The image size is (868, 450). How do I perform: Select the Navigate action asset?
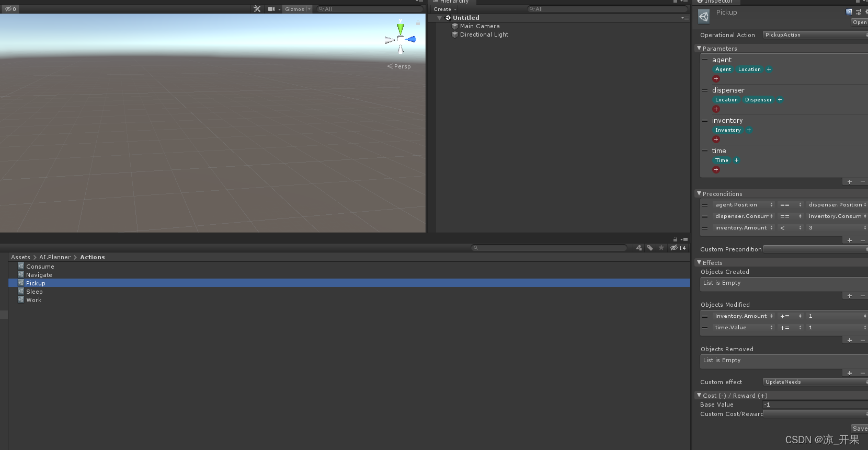coord(39,275)
